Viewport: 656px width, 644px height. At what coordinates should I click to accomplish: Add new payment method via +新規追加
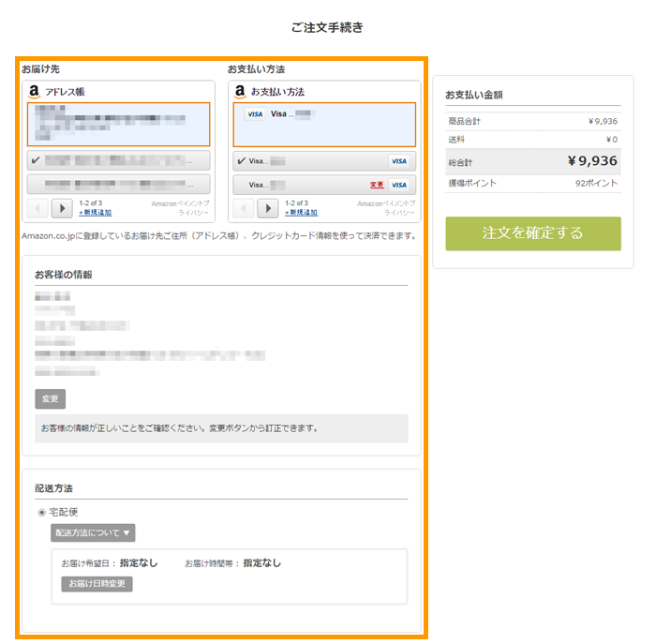[x=300, y=213]
